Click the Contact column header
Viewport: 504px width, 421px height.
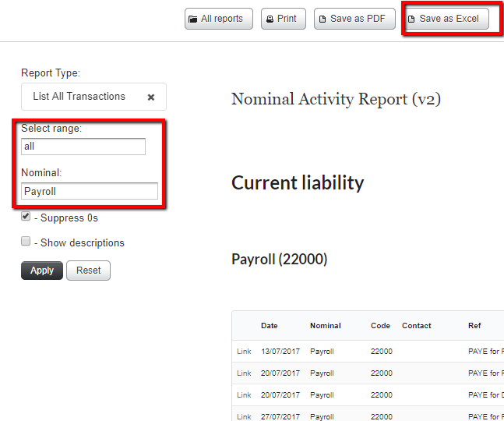(x=416, y=326)
